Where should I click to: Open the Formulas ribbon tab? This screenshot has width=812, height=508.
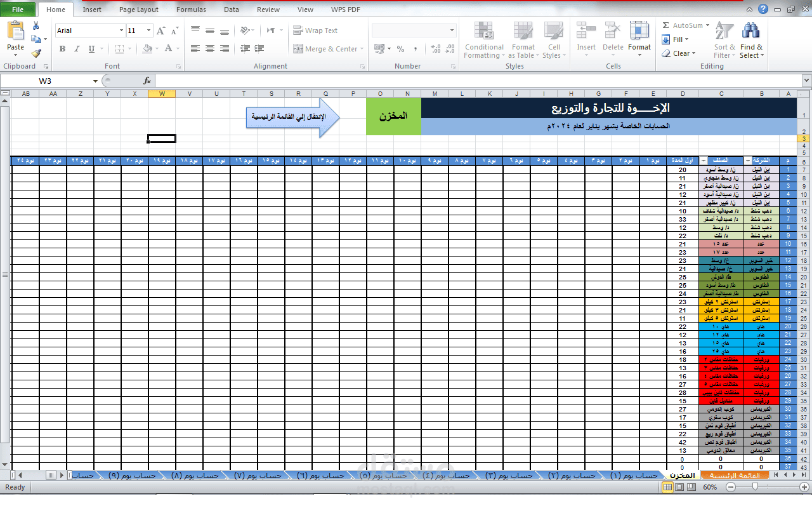click(x=191, y=10)
